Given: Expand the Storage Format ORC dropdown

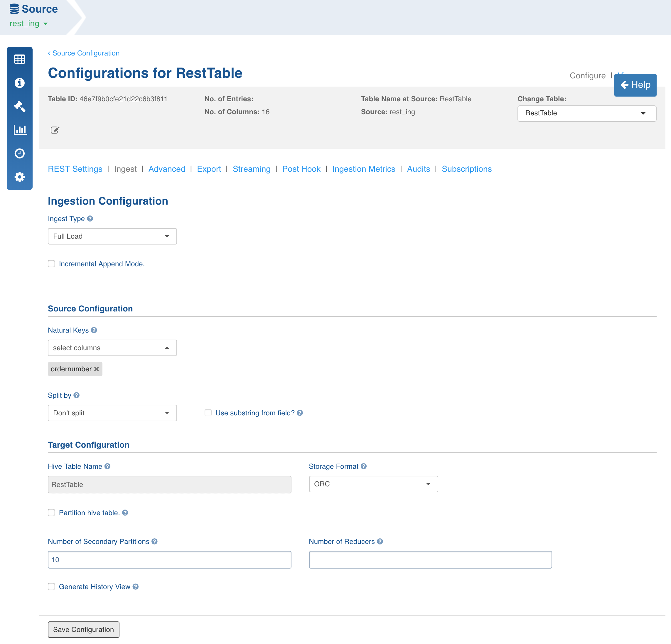Looking at the screenshot, I should (x=373, y=484).
